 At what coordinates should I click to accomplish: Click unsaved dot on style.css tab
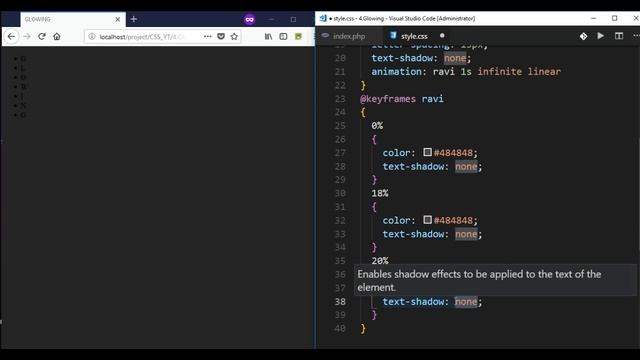(442, 36)
